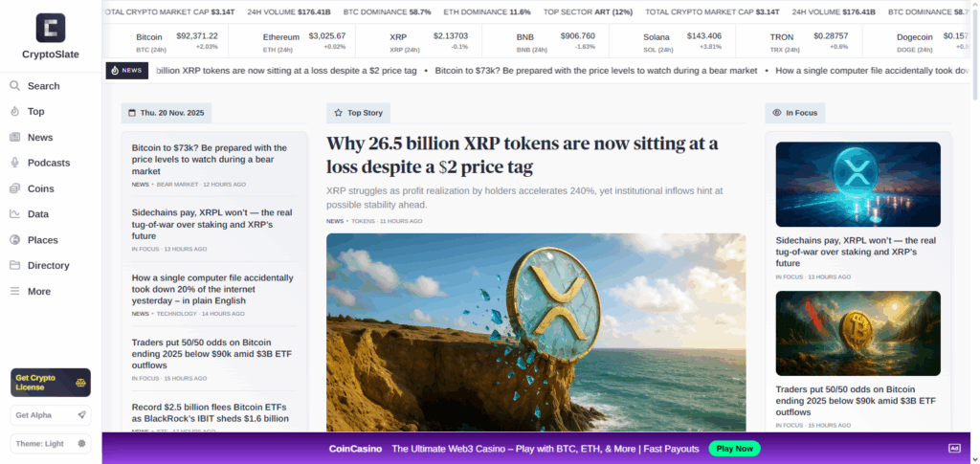Image resolution: width=980 pixels, height=464 pixels.
Task: Click the Coins stack icon in sidebar
Action: tap(15, 188)
